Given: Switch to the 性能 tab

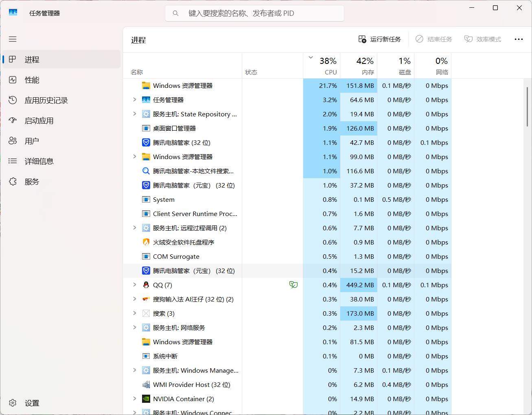Looking at the screenshot, I should tap(61, 80).
